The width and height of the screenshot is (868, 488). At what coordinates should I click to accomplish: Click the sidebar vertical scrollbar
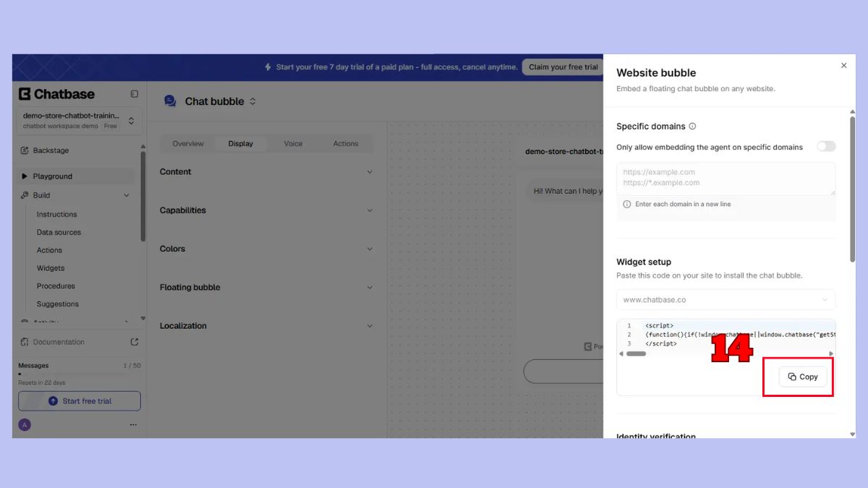coord(143,195)
